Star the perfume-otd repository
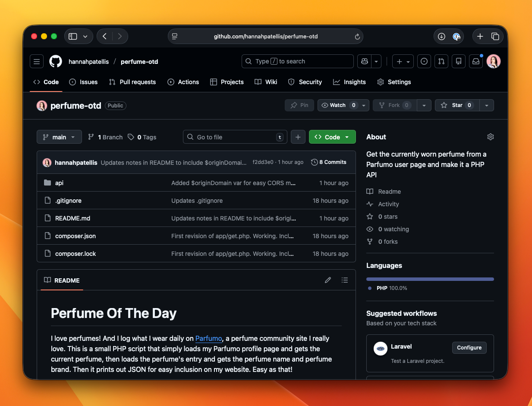The width and height of the screenshot is (532, 406). tap(457, 105)
